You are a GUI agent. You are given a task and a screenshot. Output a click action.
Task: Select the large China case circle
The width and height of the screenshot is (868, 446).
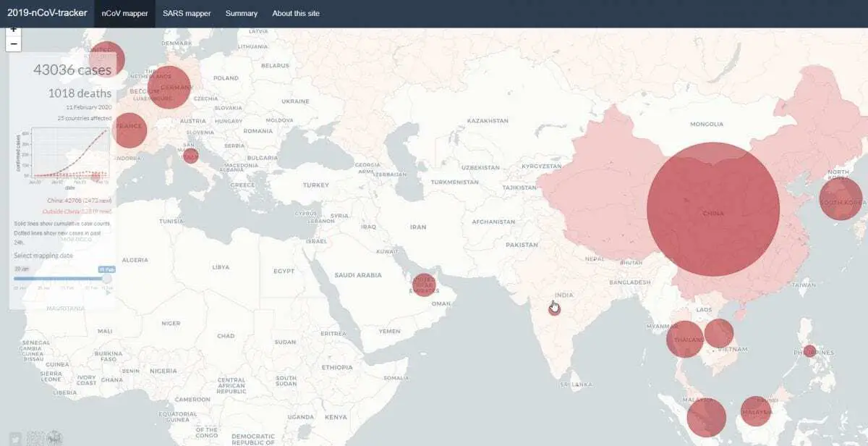tap(712, 209)
